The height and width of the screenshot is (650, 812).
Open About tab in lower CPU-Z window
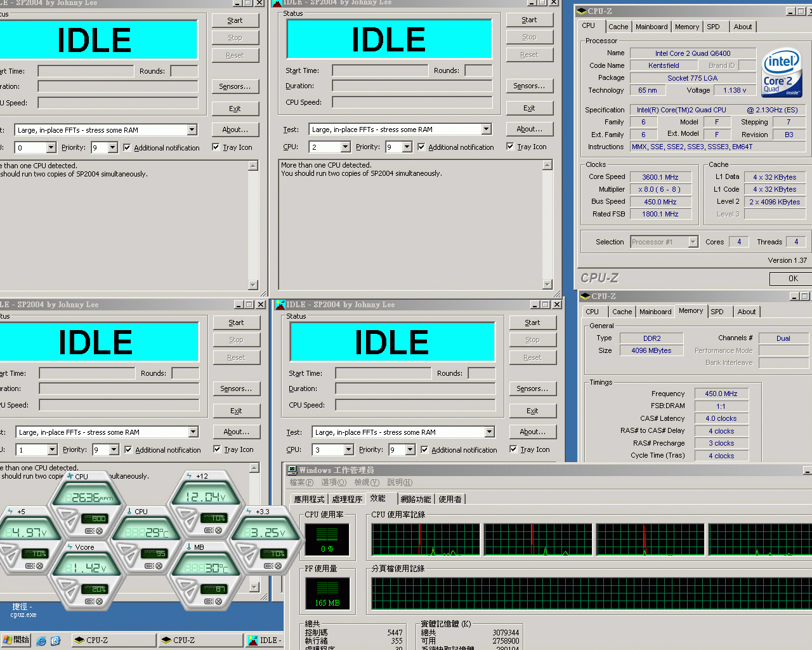point(747,312)
